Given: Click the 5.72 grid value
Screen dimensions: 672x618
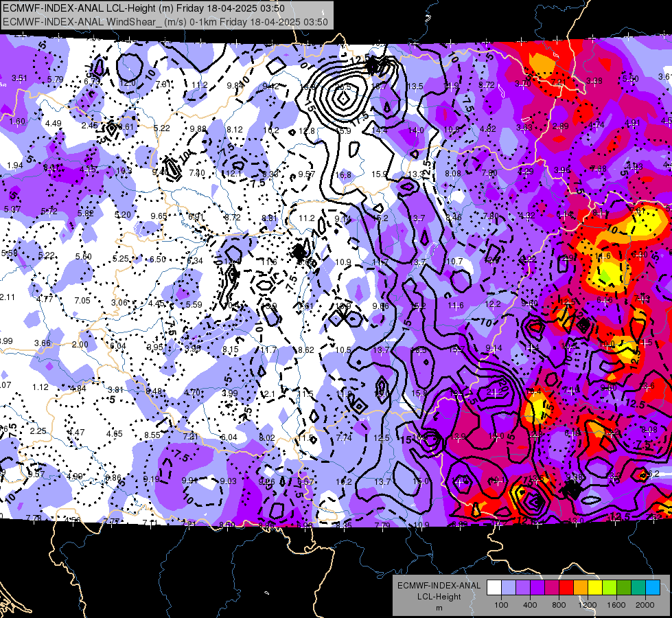Looking at the screenshot, I should 49,211.
